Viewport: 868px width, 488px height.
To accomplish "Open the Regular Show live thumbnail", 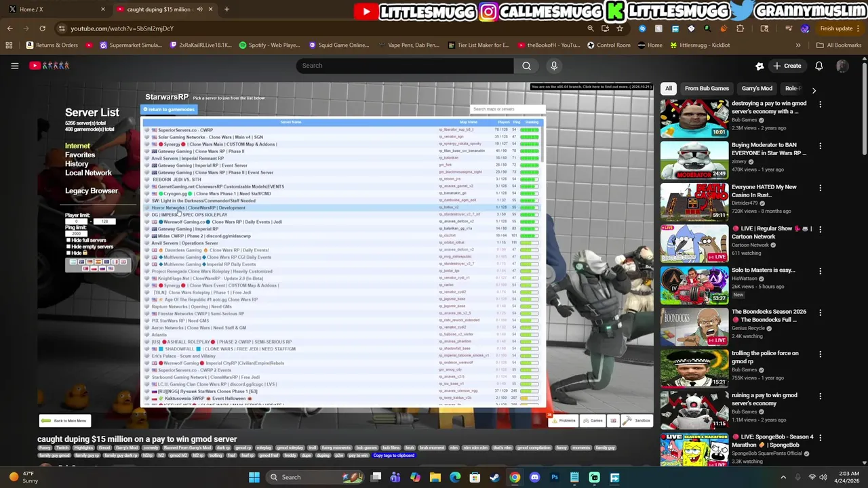I will click(694, 243).
